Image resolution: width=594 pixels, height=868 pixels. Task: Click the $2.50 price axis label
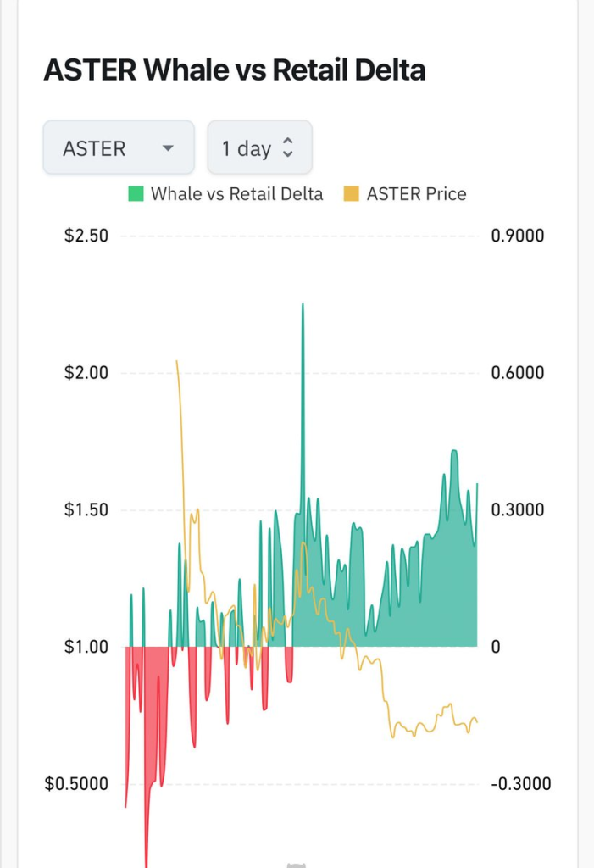(86, 236)
